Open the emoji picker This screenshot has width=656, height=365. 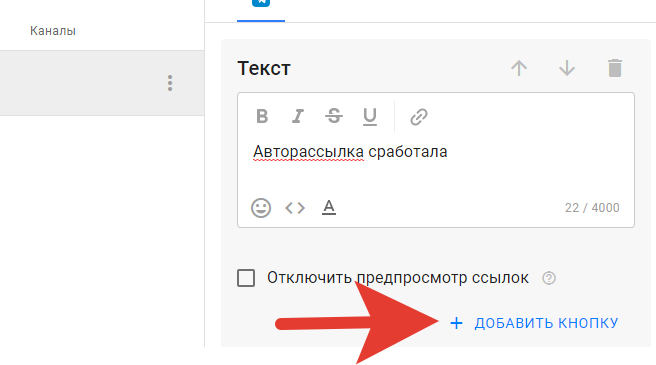click(261, 208)
